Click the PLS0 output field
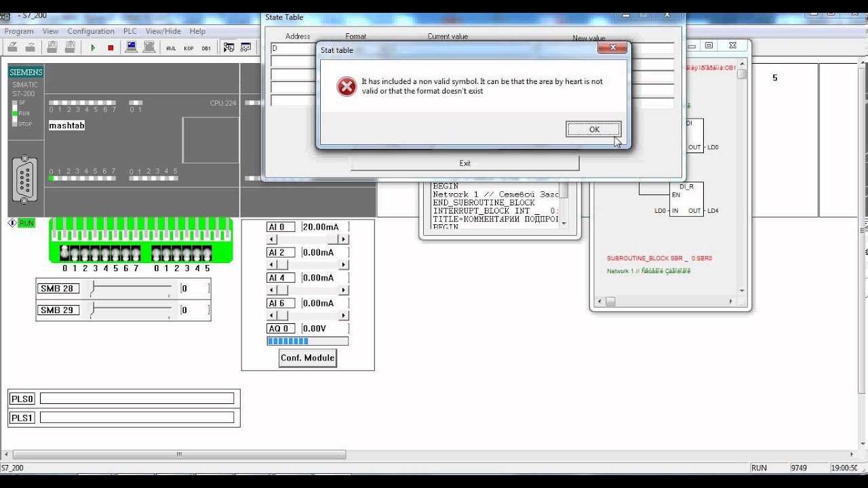 [137, 399]
